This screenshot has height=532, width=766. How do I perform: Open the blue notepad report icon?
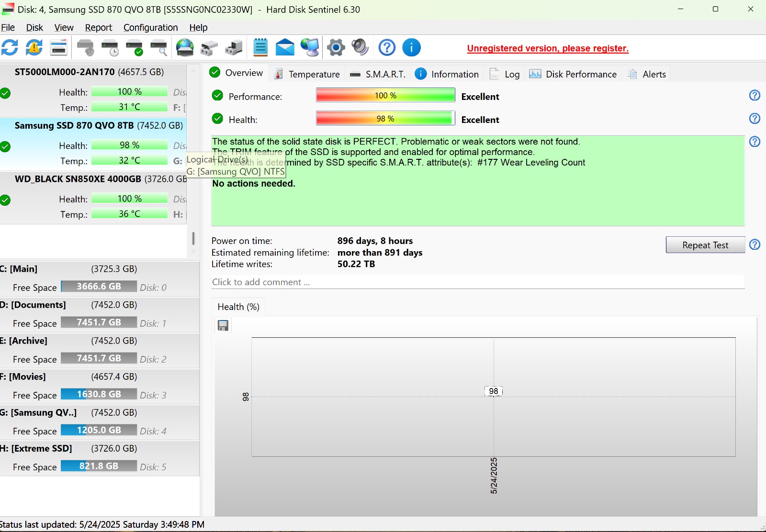(x=260, y=47)
